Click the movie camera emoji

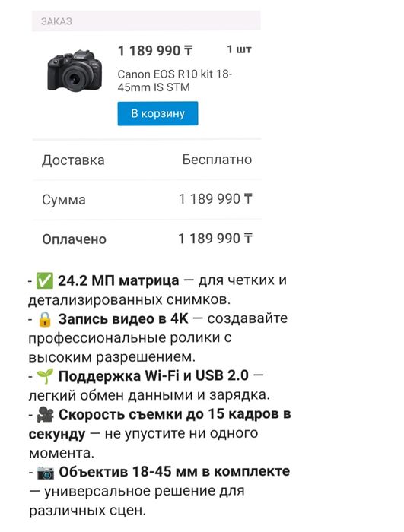[45, 414]
